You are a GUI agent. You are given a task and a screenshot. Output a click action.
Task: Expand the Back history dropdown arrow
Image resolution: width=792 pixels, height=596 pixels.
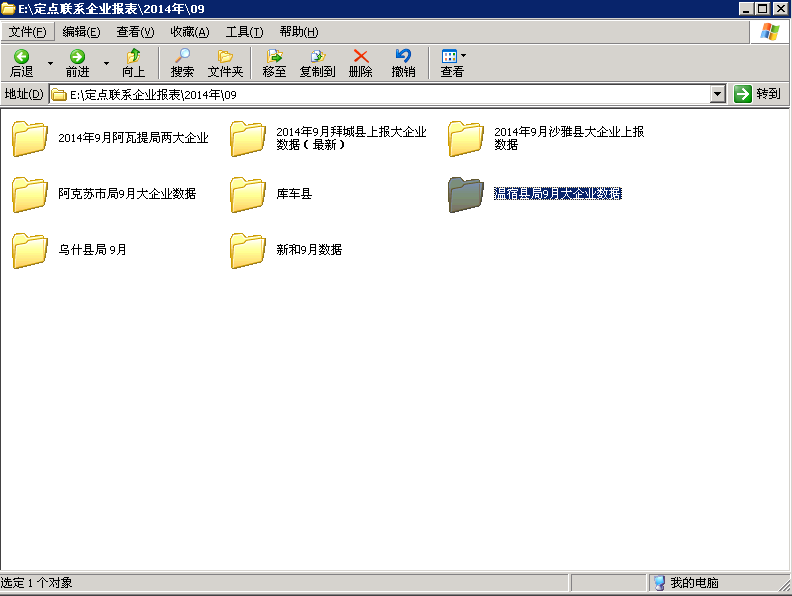(50, 63)
